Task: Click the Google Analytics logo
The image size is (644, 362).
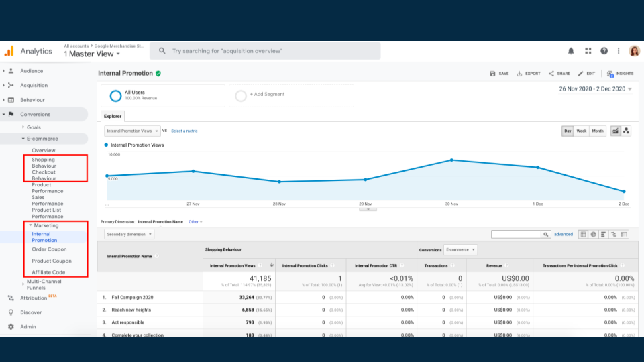Action: (x=9, y=51)
